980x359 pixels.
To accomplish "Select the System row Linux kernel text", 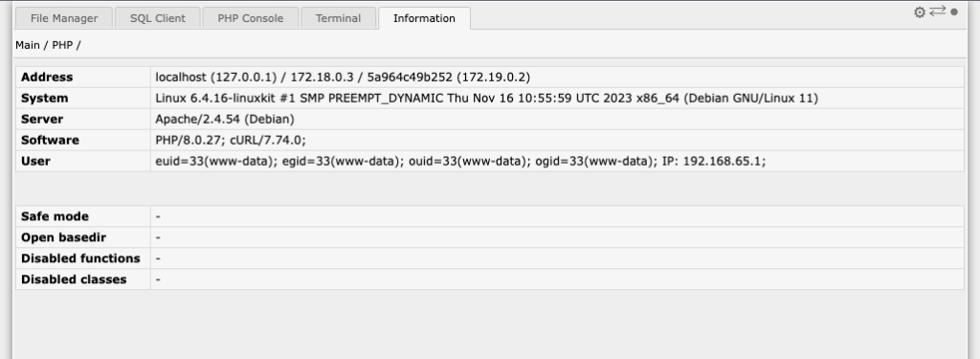I will coord(486,99).
